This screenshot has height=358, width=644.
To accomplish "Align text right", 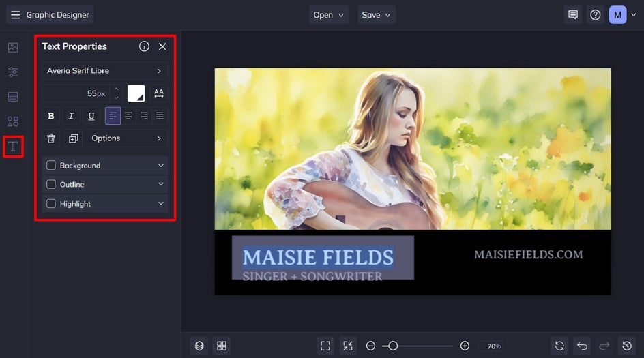I will [x=144, y=116].
